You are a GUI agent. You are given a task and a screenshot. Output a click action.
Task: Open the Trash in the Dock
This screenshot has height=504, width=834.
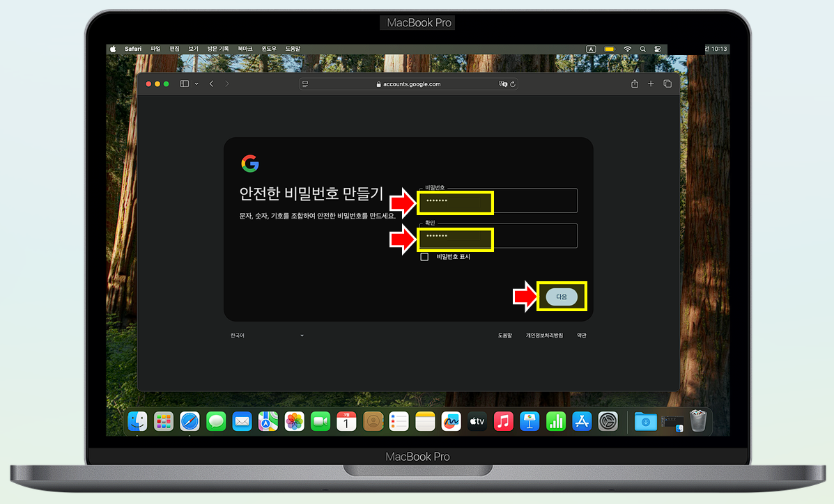(698, 420)
